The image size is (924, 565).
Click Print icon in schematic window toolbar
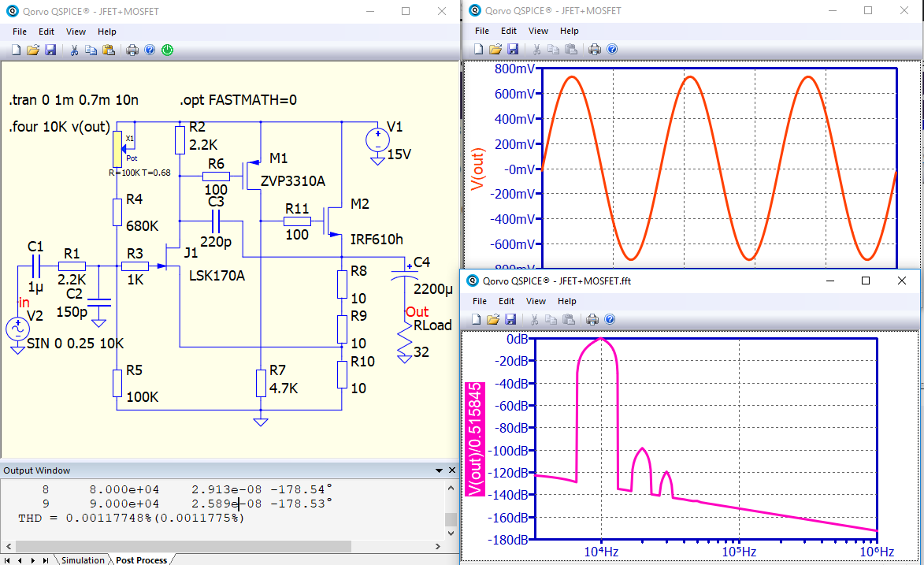click(132, 50)
